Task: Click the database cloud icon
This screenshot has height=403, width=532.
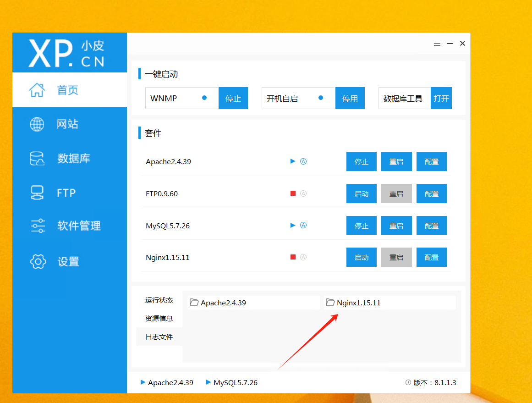Action: 37,159
